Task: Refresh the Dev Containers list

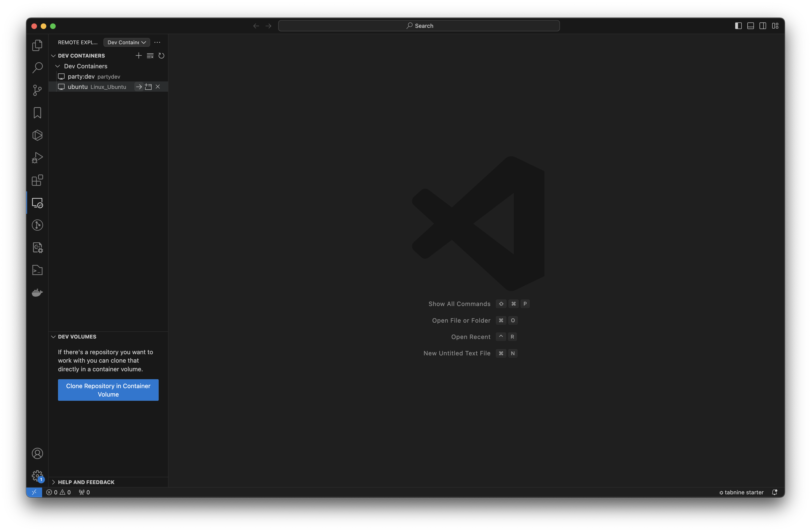Action: 161,55
